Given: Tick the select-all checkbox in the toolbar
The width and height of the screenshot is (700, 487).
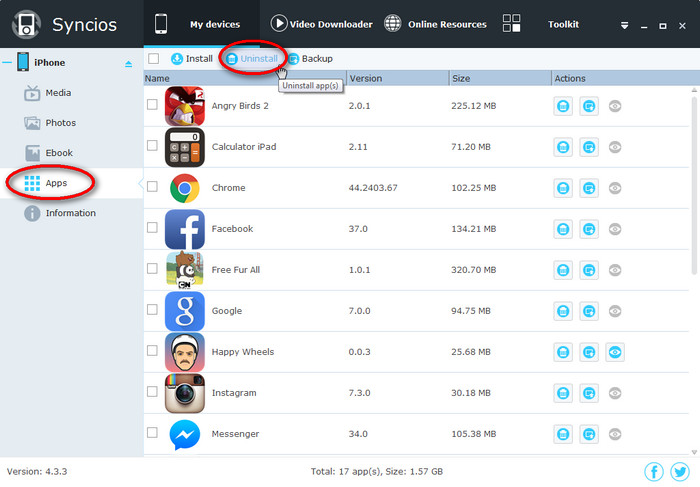Looking at the screenshot, I should tap(154, 58).
